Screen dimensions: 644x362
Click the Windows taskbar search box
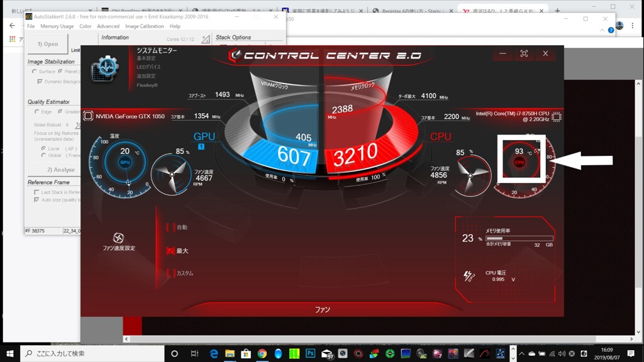tap(92, 353)
